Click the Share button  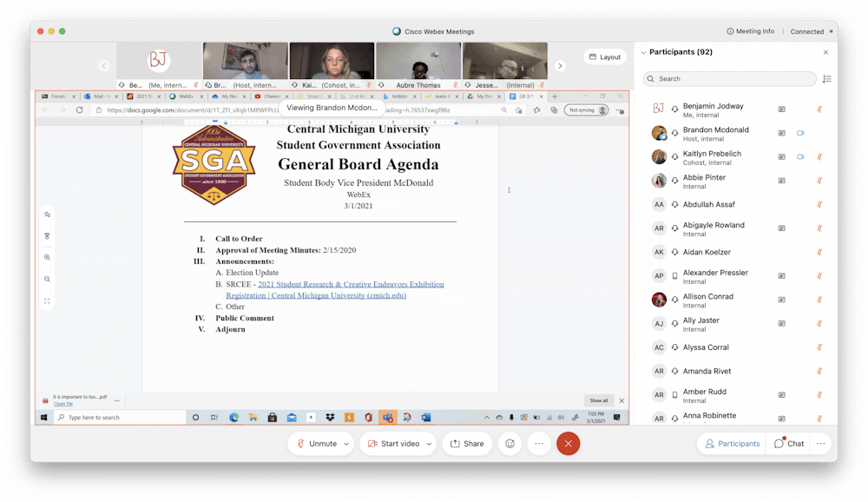pyautogui.click(x=467, y=443)
